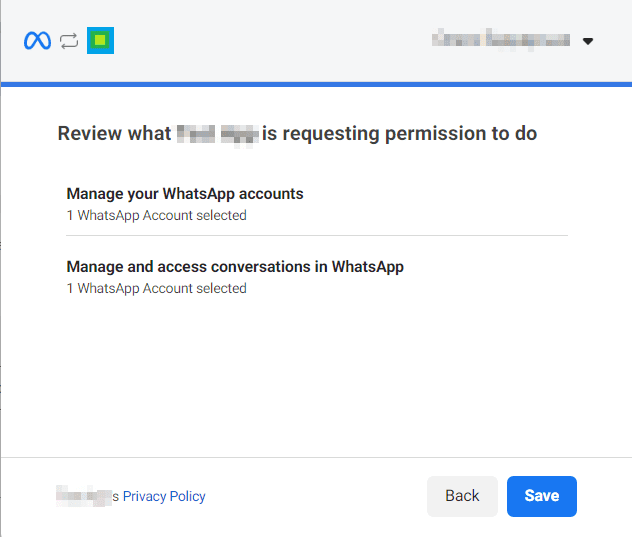Click the Meta infinity logo
632x537 pixels.
pyautogui.click(x=37, y=40)
